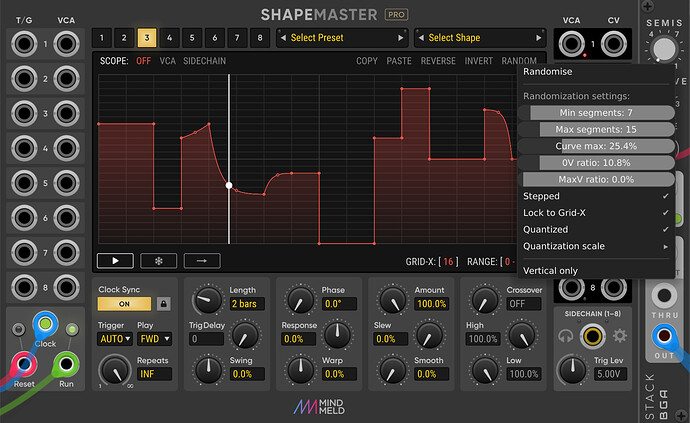Click the VCA output jack 1

tap(571, 44)
